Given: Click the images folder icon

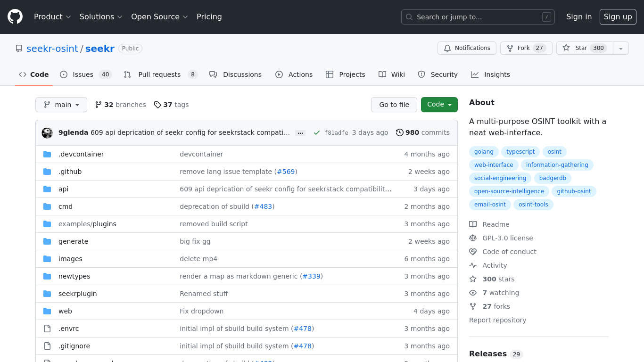Looking at the screenshot, I should 47,259.
